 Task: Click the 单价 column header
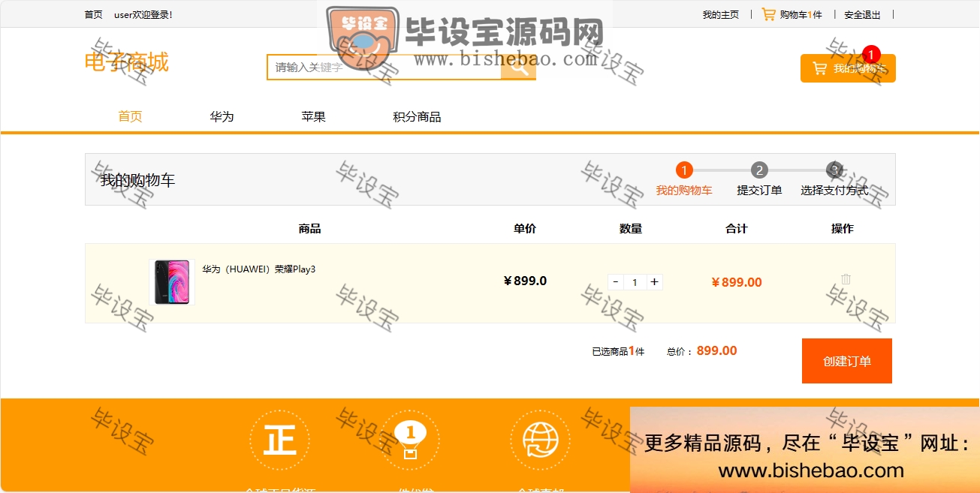point(525,229)
